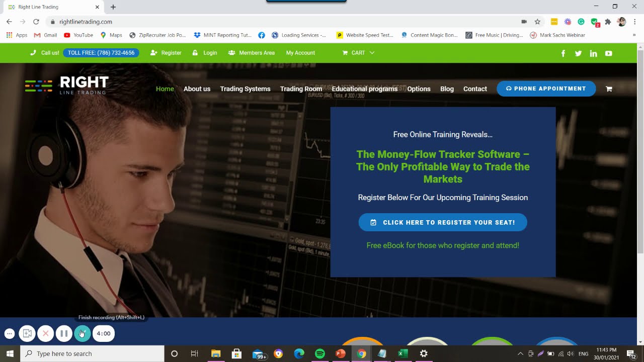Open the Maps bookmark

point(111,35)
